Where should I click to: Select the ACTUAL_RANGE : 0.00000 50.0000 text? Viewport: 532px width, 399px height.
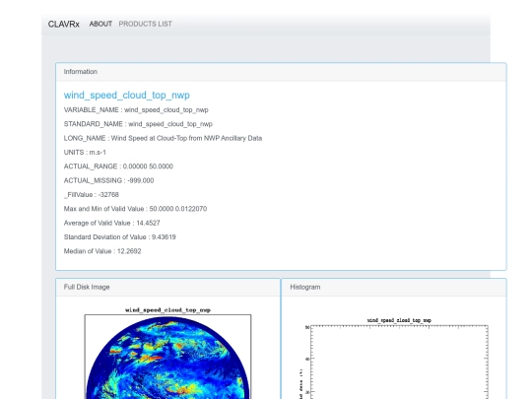(118, 166)
